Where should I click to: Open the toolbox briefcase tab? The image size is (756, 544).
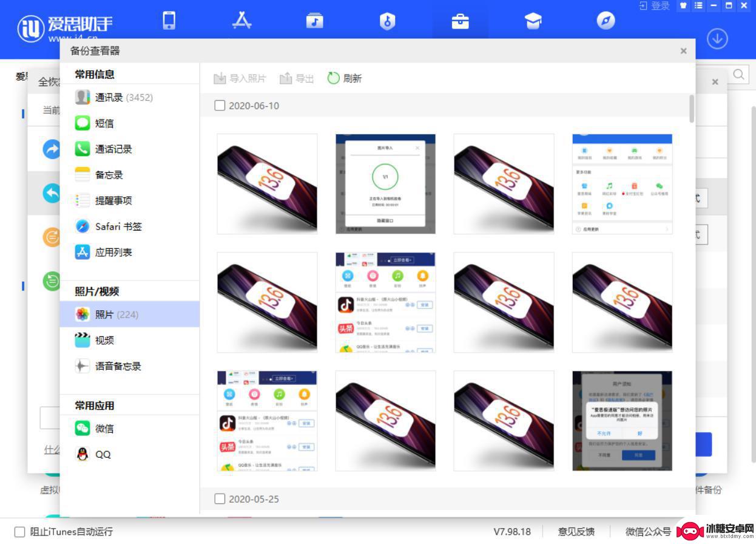pos(460,22)
